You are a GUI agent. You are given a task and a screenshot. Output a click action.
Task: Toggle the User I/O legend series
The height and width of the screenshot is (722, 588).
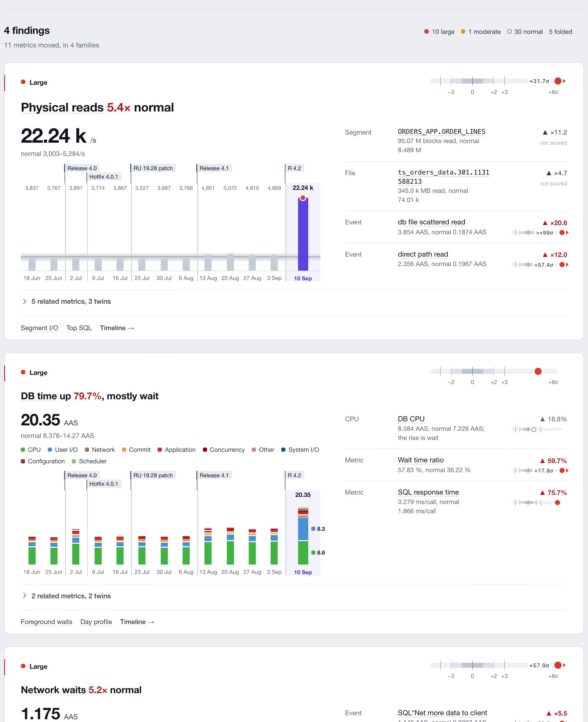tap(63, 449)
